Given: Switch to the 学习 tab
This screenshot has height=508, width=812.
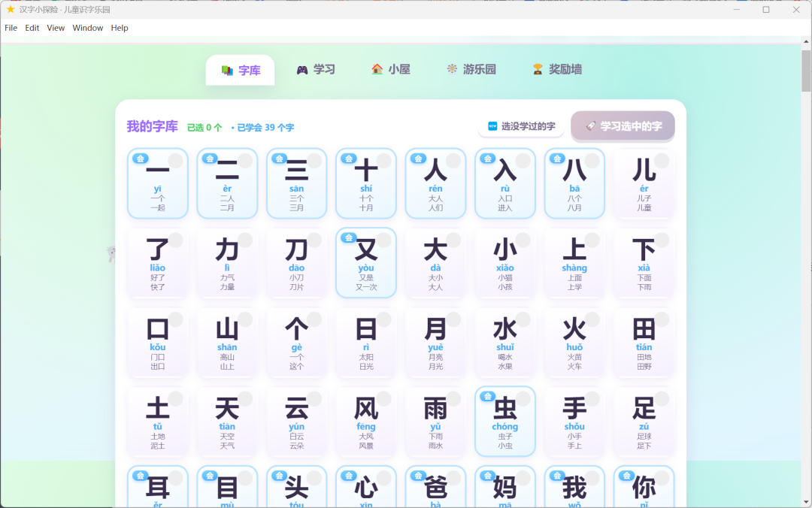Looking at the screenshot, I should (x=316, y=69).
